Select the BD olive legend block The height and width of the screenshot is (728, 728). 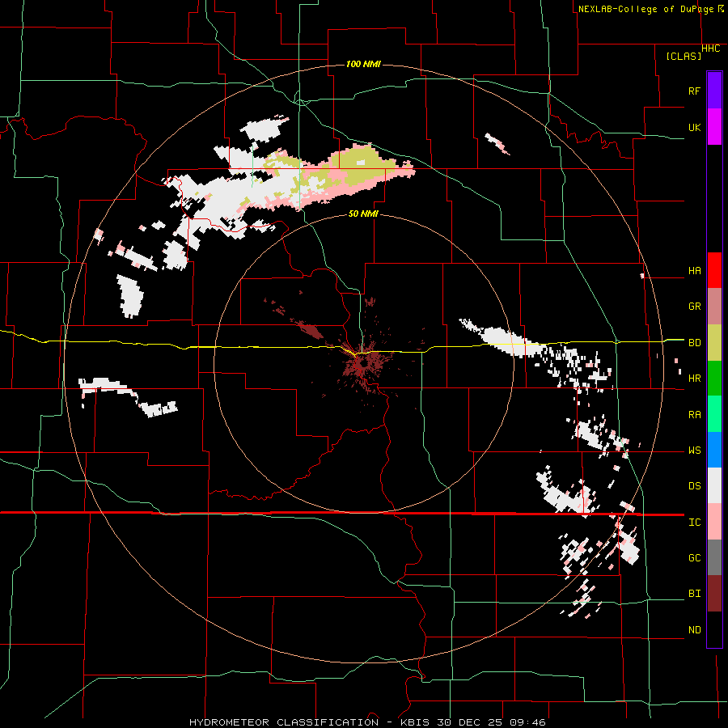714,342
